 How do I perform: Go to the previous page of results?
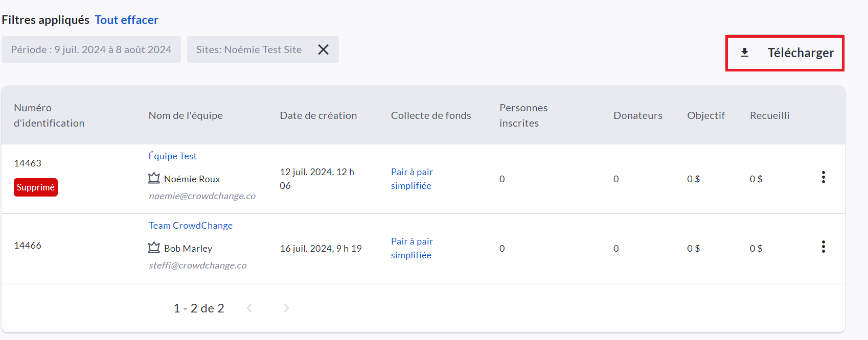click(x=249, y=308)
